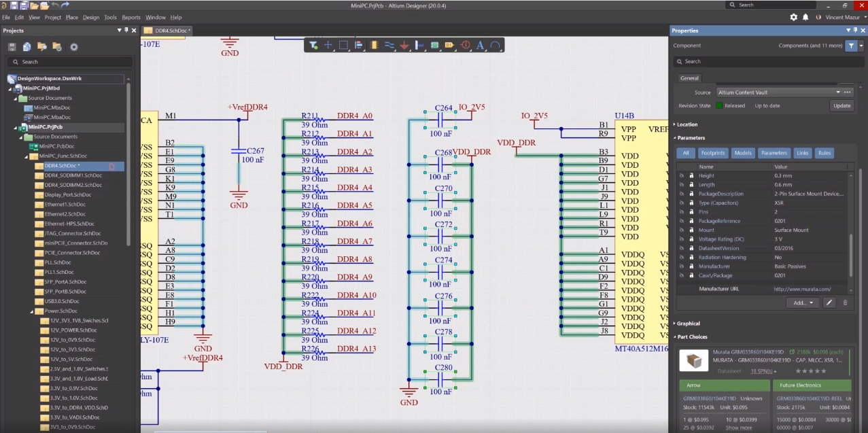The image size is (868, 433).
Task: Open application settings gear near notifications
Action: (x=793, y=17)
